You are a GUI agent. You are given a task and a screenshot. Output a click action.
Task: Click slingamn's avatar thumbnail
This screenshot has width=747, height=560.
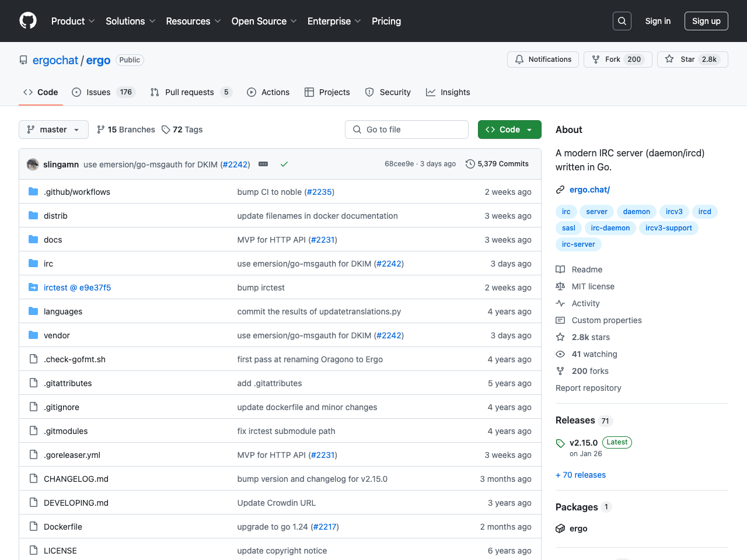(33, 164)
